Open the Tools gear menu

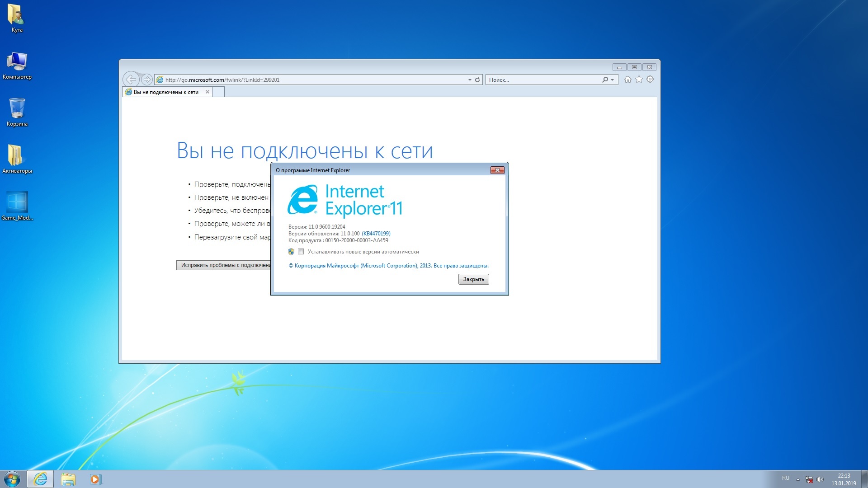[650, 80]
